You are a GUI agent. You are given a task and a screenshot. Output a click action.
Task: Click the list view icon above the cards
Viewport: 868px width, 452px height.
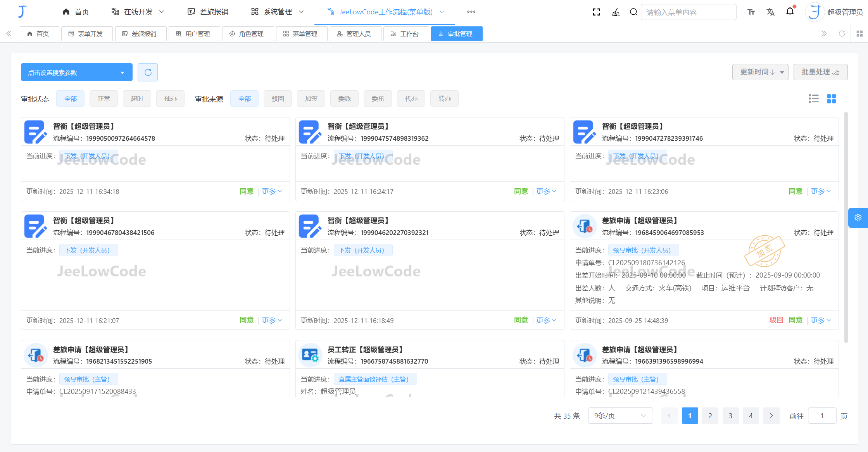(814, 98)
